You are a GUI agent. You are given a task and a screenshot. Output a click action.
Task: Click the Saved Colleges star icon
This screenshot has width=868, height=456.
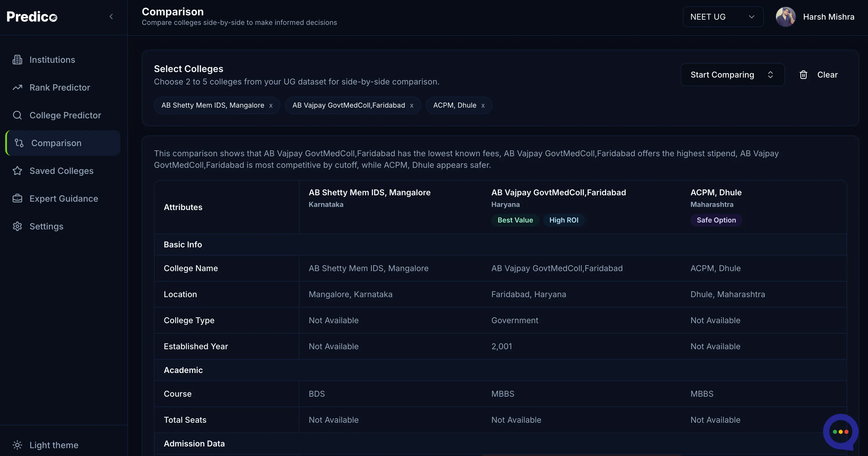point(17,170)
